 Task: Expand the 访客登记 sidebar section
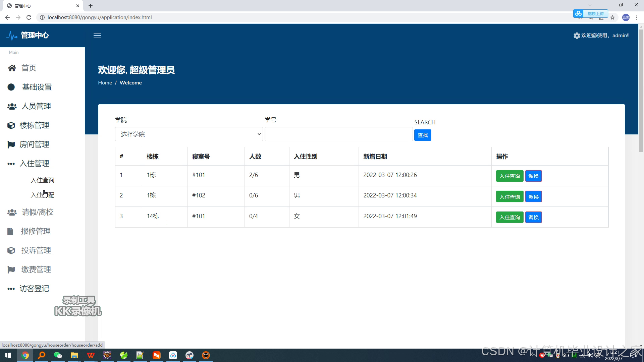[34, 289]
